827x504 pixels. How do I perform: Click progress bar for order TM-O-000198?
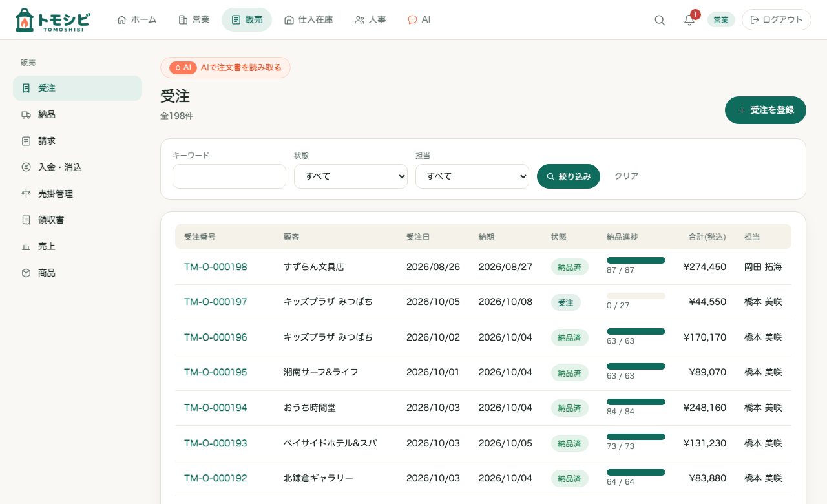click(636, 260)
